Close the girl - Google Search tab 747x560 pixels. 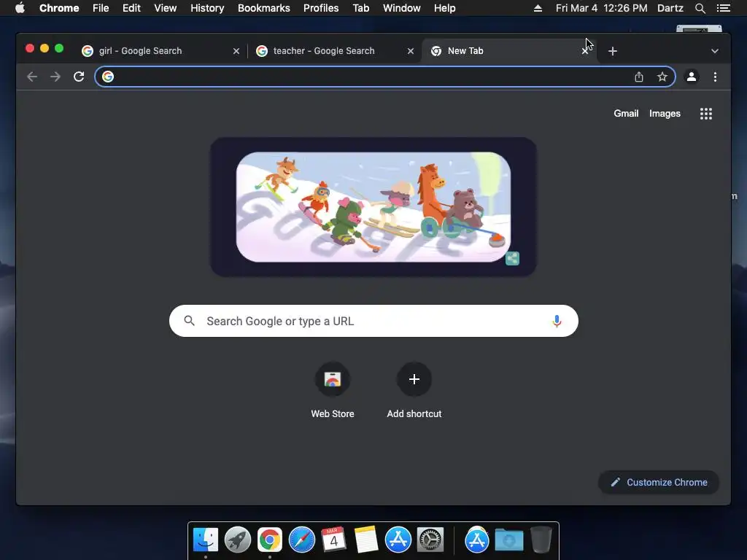[236, 51]
